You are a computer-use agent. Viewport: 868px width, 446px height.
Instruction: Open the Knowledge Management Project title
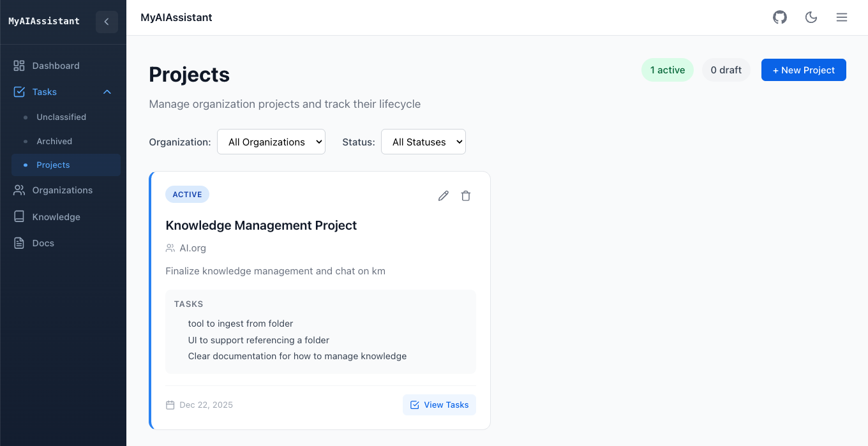coord(261,225)
